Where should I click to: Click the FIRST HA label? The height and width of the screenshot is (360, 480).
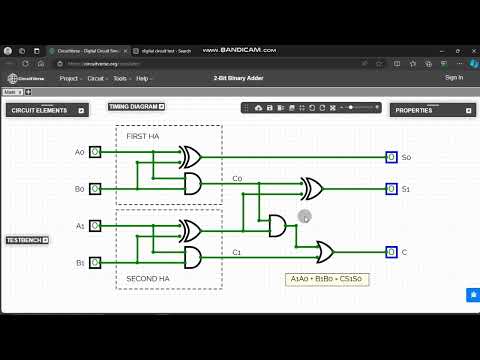[x=143, y=136]
